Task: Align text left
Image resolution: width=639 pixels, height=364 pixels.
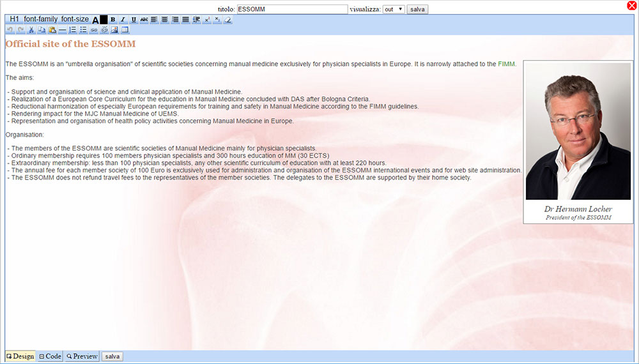Action: tap(154, 20)
